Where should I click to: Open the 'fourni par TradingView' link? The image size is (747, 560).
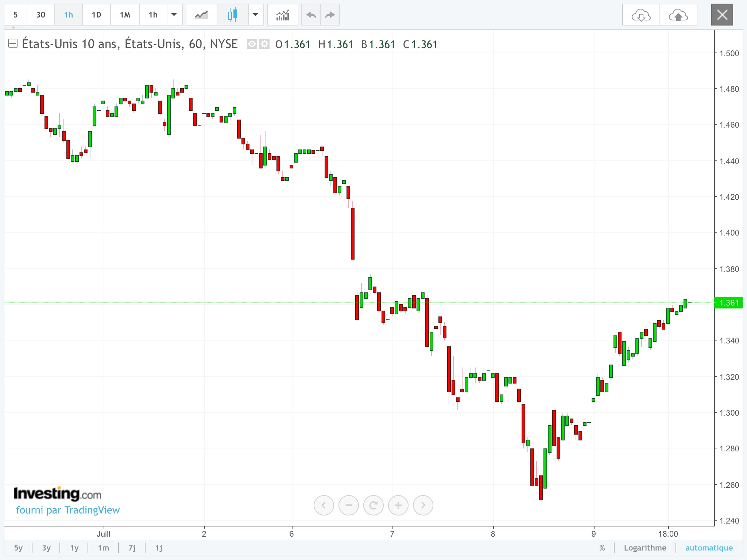point(68,510)
